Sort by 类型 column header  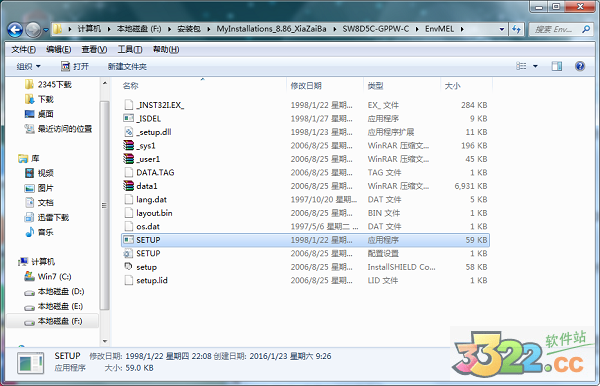point(375,86)
